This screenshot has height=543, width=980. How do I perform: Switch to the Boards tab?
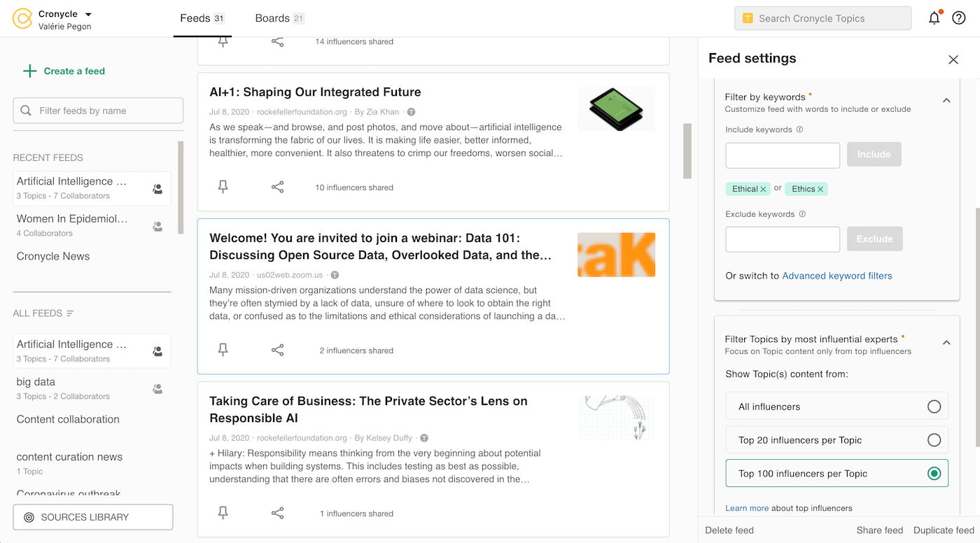point(272,18)
